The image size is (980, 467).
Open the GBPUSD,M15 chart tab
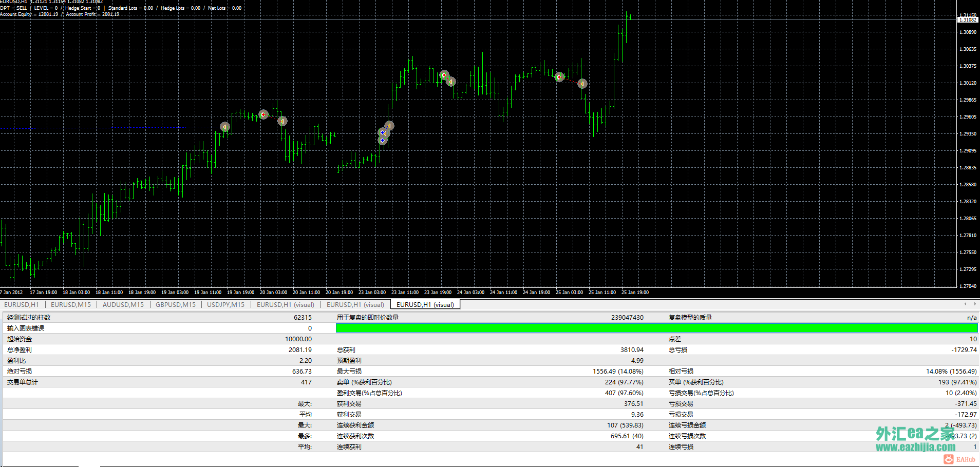tap(176, 304)
